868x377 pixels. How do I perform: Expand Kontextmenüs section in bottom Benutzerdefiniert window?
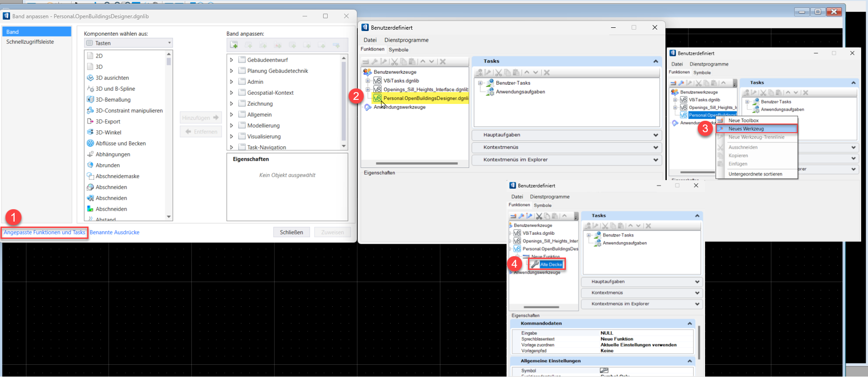(x=697, y=293)
